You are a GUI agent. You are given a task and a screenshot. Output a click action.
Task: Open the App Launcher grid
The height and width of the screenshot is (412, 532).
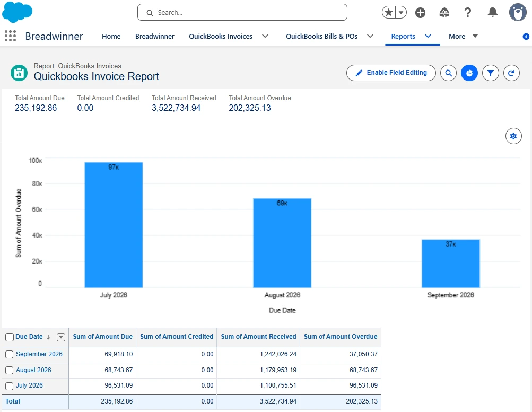point(10,36)
